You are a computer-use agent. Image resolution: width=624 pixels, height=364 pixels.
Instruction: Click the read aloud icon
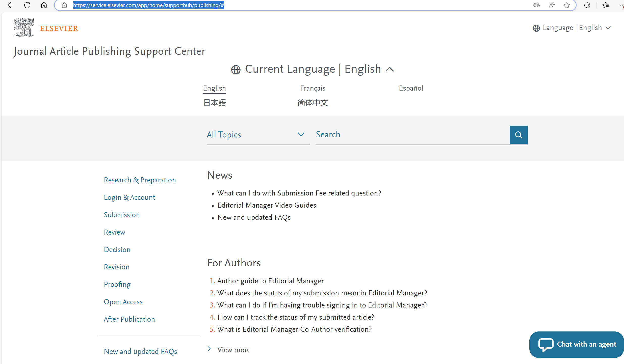pos(552,5)
